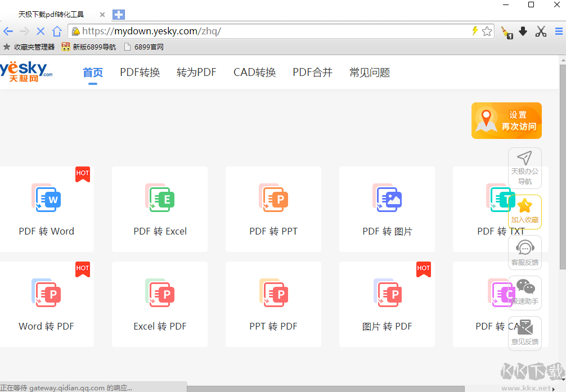This screenshot has height=392, width=566.
Task: Switch to CAD转换 navigation tab
Action: click(254, 73)
